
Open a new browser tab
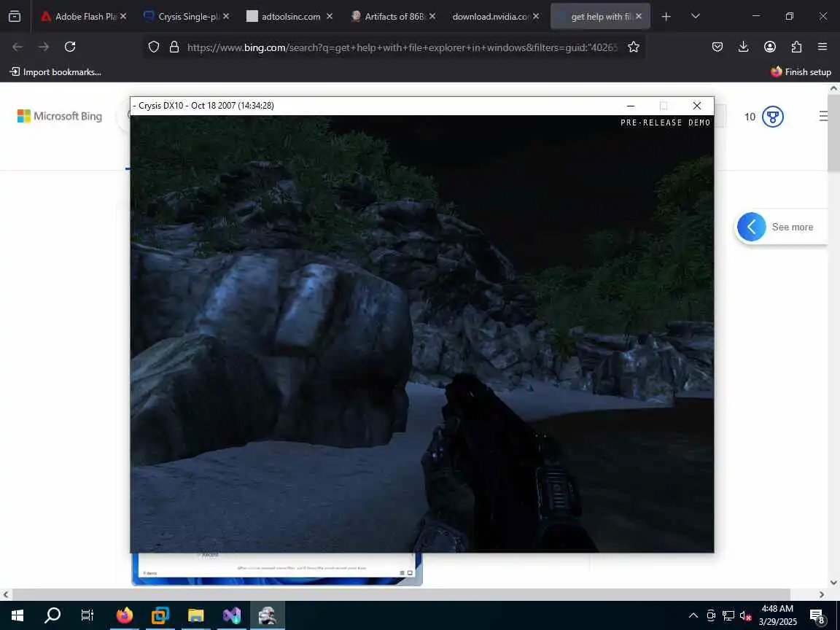pyautogui.click(x=666, y=17)
